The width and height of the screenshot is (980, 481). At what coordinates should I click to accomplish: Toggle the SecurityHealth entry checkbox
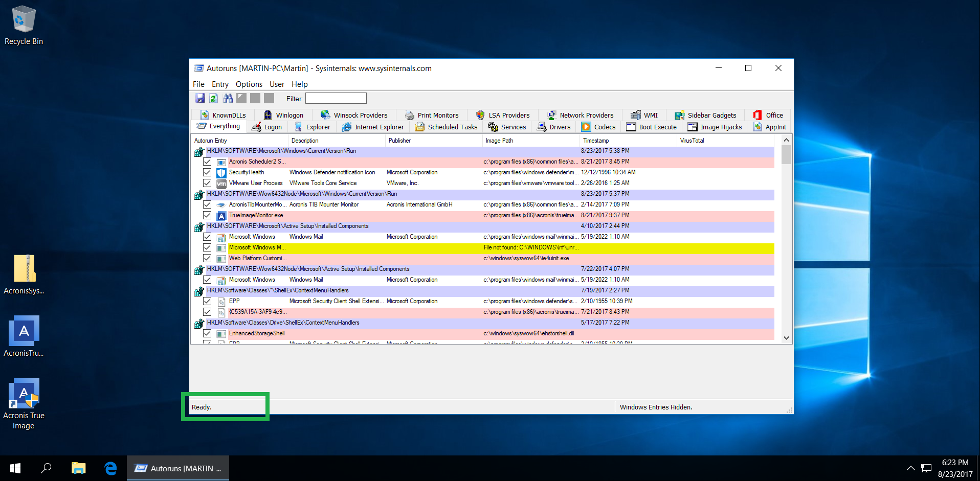point(207,172)
